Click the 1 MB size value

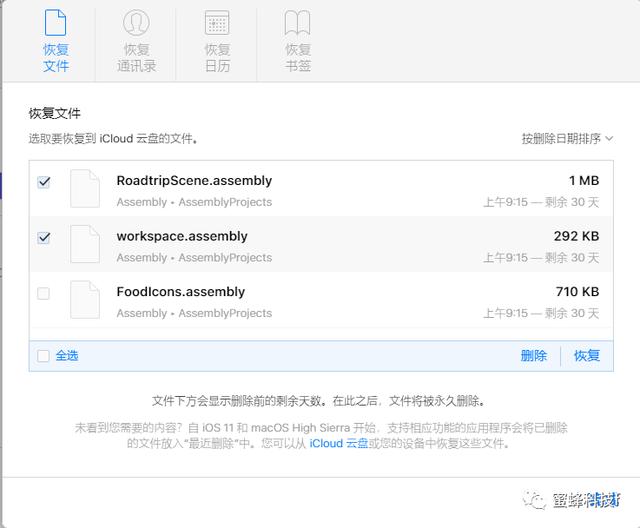tap(584, 180)
